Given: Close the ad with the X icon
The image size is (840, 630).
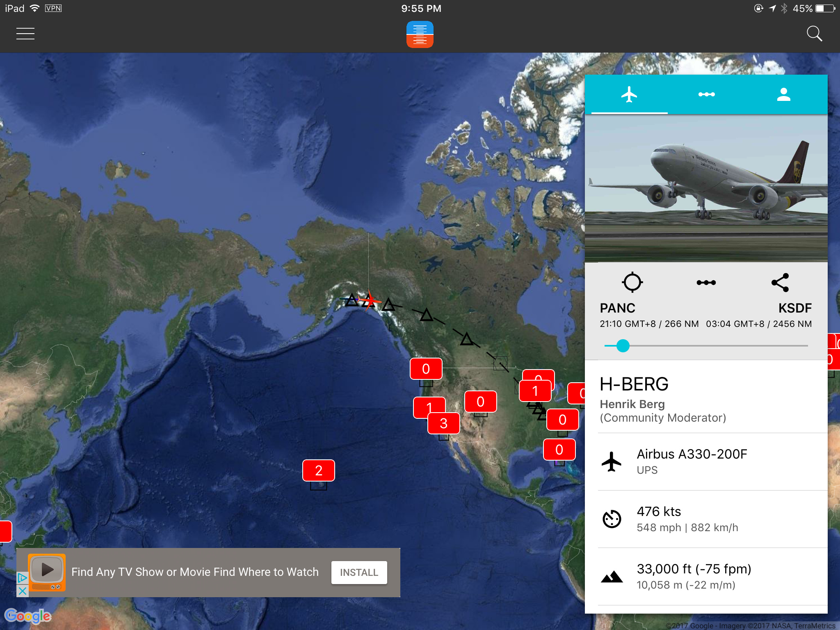Looking at the screenshot, I should [22, 591].
